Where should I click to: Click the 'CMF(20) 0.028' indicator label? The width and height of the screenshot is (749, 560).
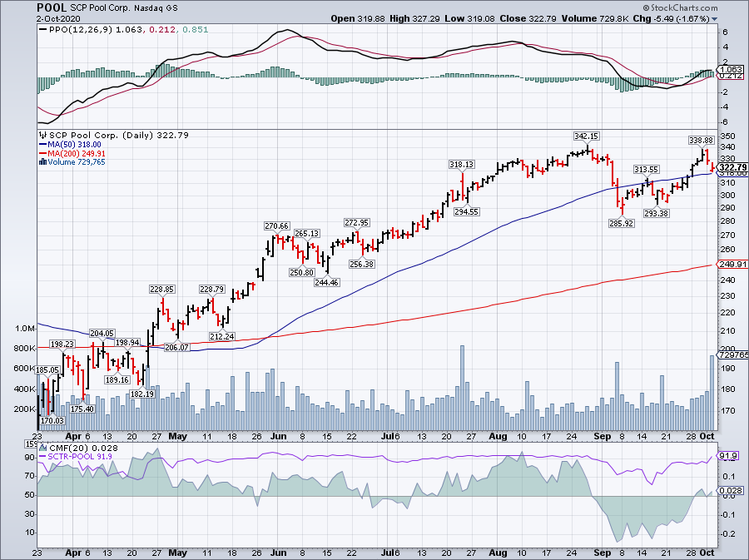pos(83,448)
